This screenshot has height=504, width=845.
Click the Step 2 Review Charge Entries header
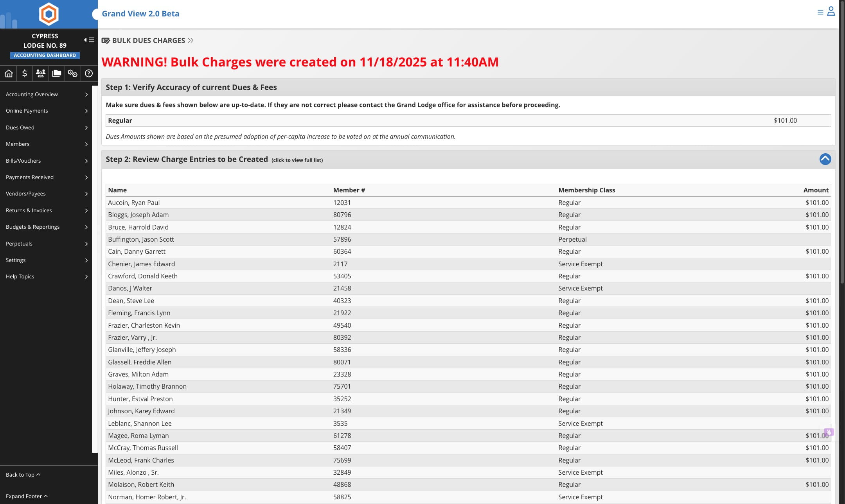coord(187,160)
